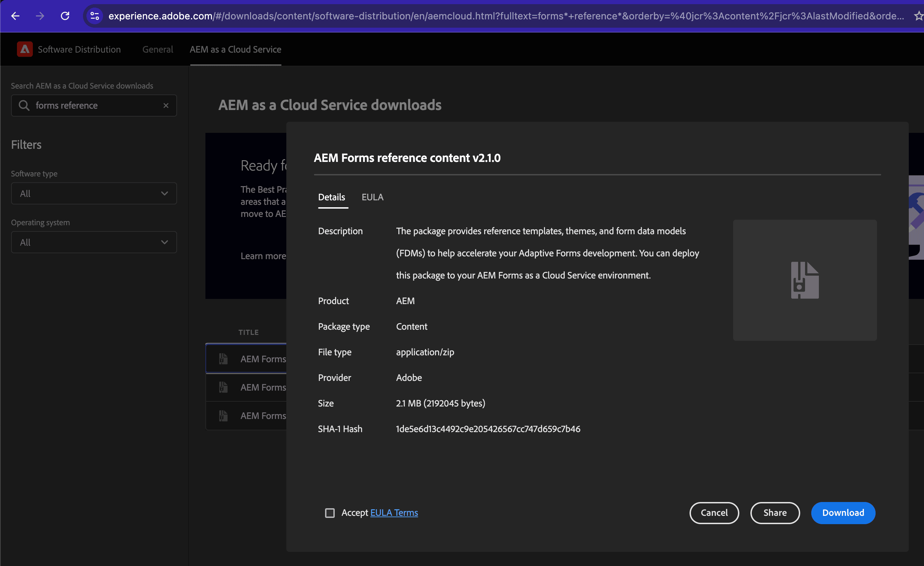The height and width of the screenshot is (566, 924).
Task: Open site information icon in address bar
Action: click(x=94, y=16)
